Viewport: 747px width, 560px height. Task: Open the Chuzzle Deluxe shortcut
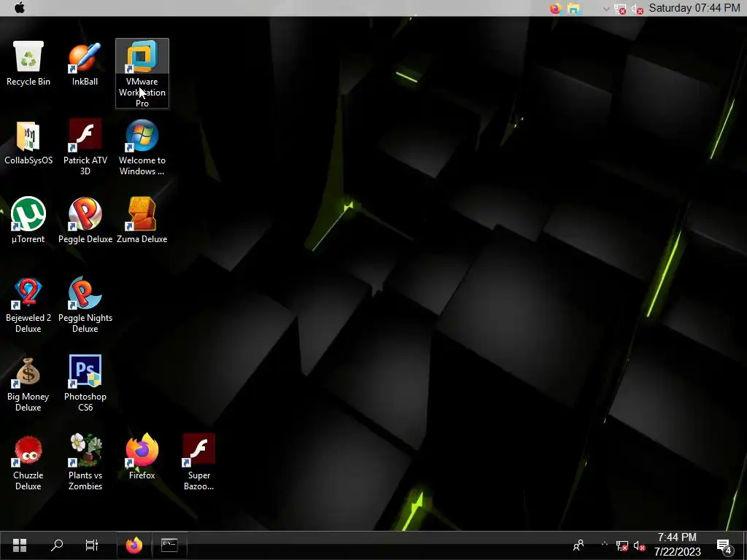tap(28, 462)
